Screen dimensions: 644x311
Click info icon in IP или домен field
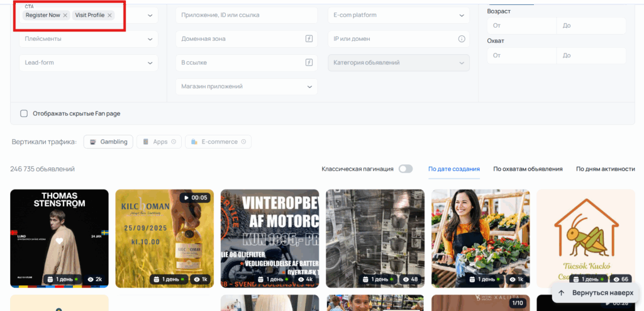coord(462,39)
